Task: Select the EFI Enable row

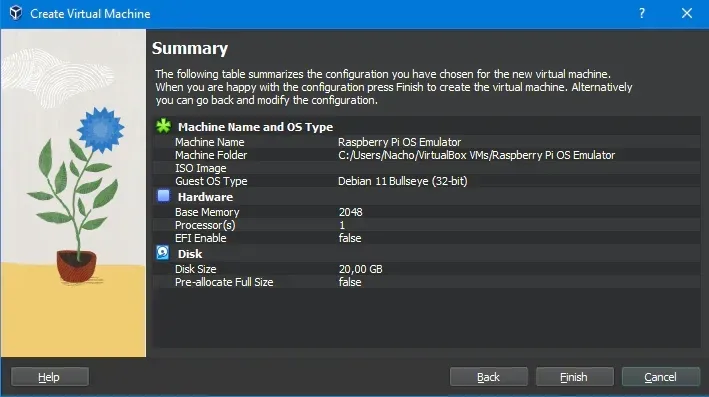Action: tap(426, 238)
